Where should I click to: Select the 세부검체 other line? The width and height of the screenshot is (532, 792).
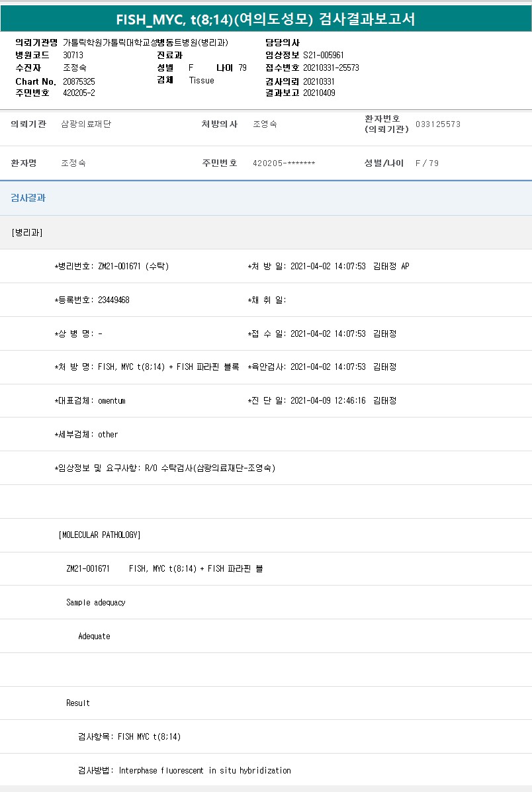(86, 434)
